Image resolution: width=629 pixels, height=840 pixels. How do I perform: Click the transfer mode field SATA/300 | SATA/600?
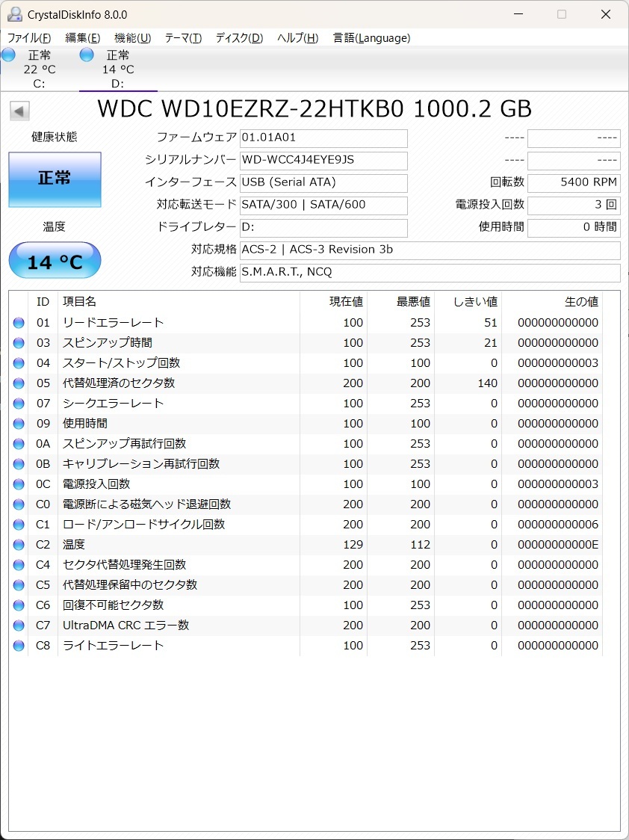(x=323, y=206)
